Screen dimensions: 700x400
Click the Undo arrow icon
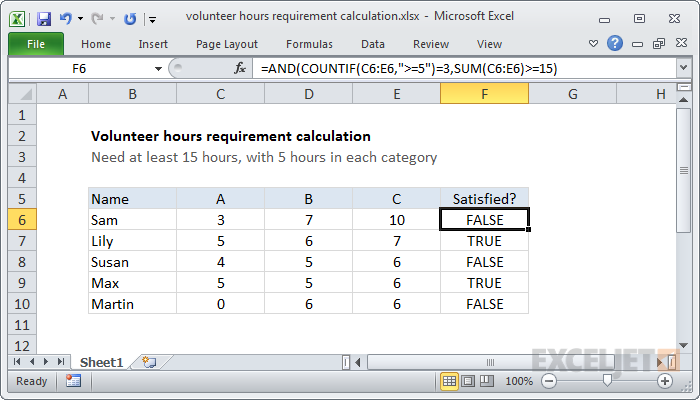(66, 18)
